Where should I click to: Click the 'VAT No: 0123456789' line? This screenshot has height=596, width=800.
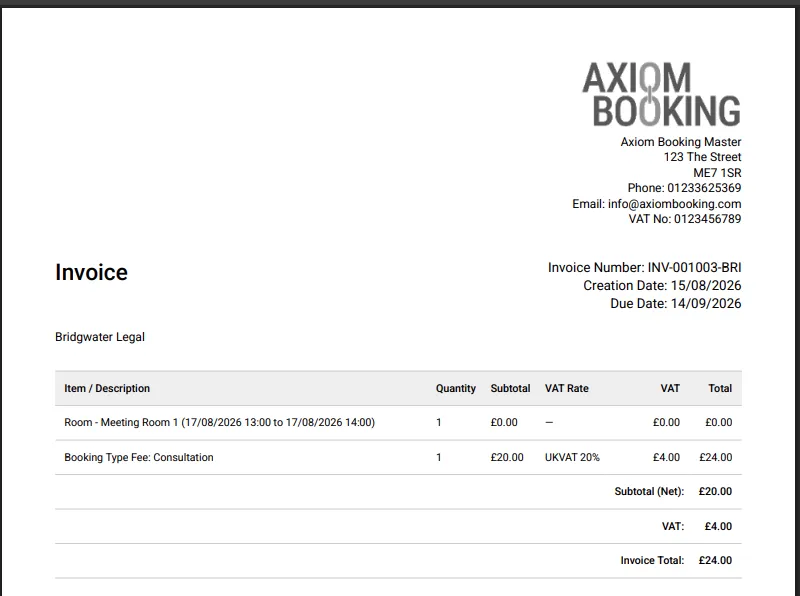tap(685, 219)
